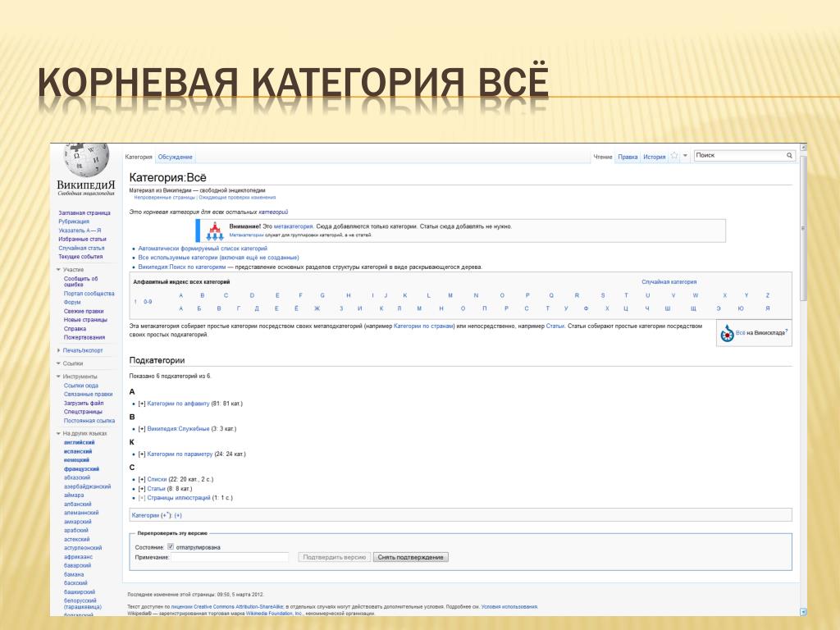Open the Сообщить об ошибке link
This screenshot has height=630, width=840.
[81, 282]
